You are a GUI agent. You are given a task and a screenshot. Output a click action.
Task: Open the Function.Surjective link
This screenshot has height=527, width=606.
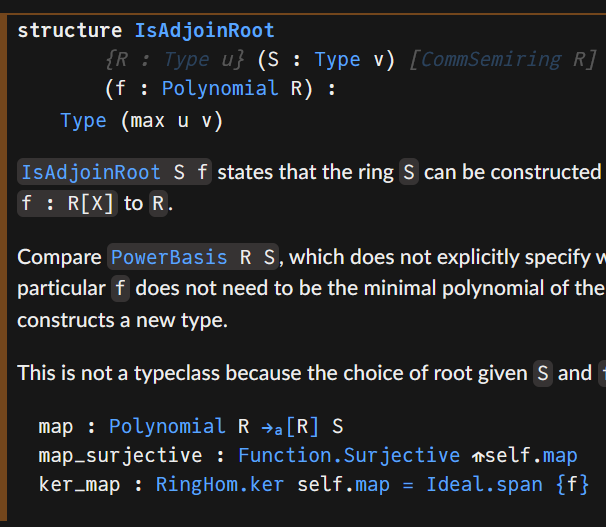(349, 455)
